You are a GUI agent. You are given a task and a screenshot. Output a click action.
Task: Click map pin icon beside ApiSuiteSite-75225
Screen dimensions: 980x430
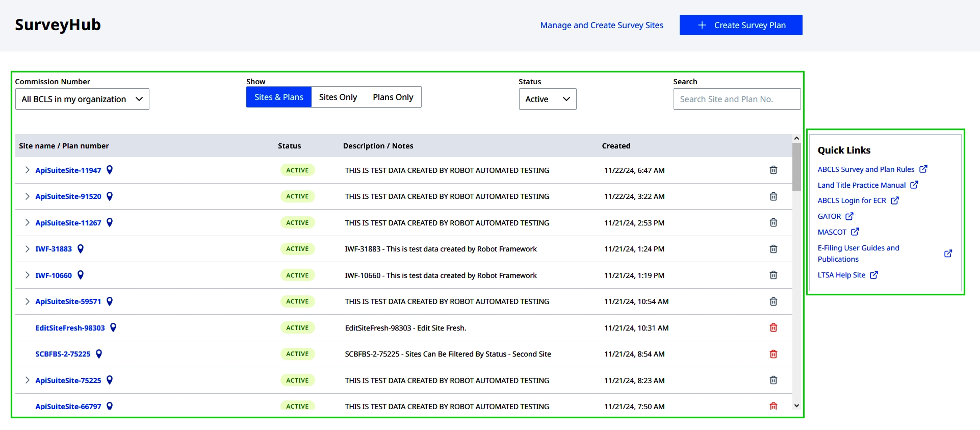[110, 380]
